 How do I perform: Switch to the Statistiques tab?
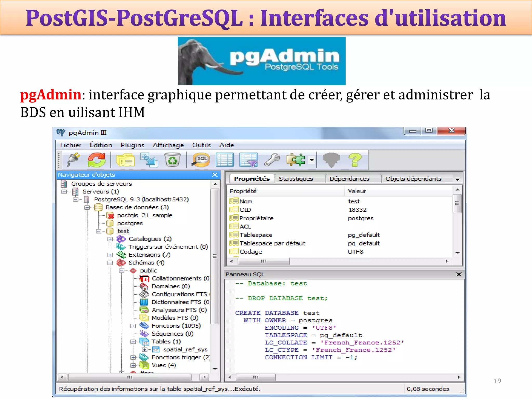[x=296, y=179]
